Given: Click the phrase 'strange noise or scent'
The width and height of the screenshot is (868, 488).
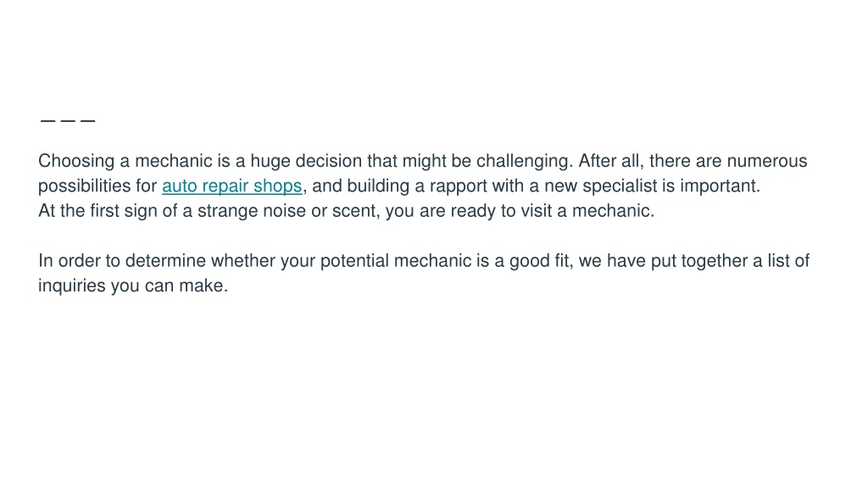Looking at the screenshot, I should (287, 211).
